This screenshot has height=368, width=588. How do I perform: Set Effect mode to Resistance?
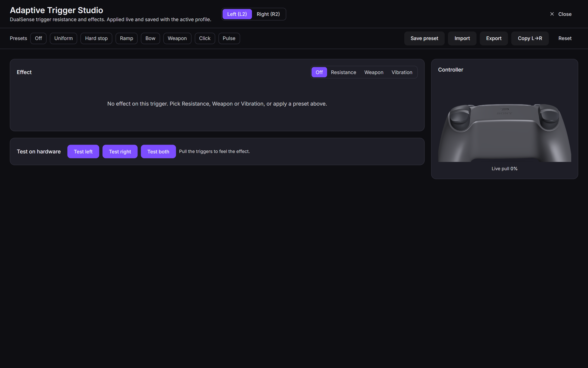coord(344,72)
